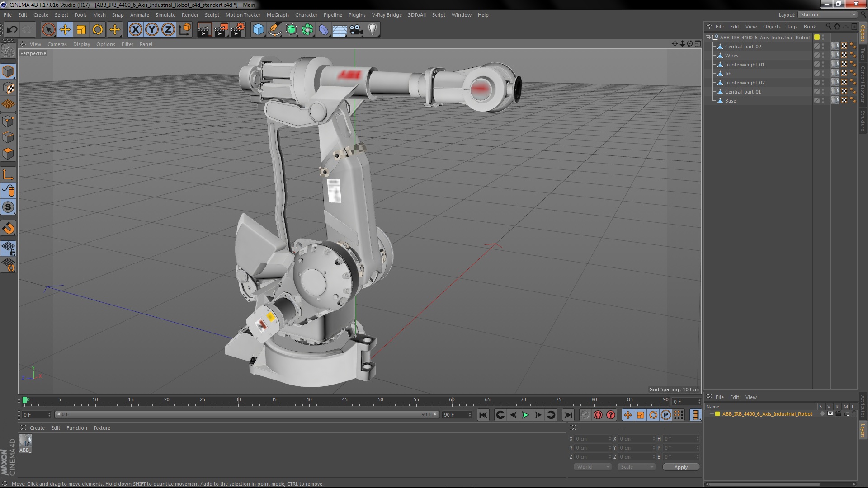The height and width of the screenshot is (488, 868).
Task: Switch to Polygons mode icon
Action: tap(8, 154)
